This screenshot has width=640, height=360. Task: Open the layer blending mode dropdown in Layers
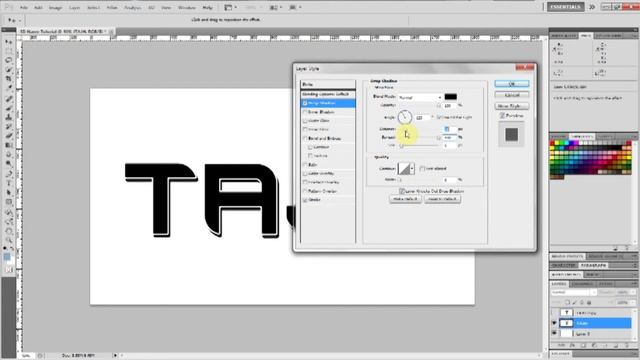pyautogui.click(x=574, y=292)
